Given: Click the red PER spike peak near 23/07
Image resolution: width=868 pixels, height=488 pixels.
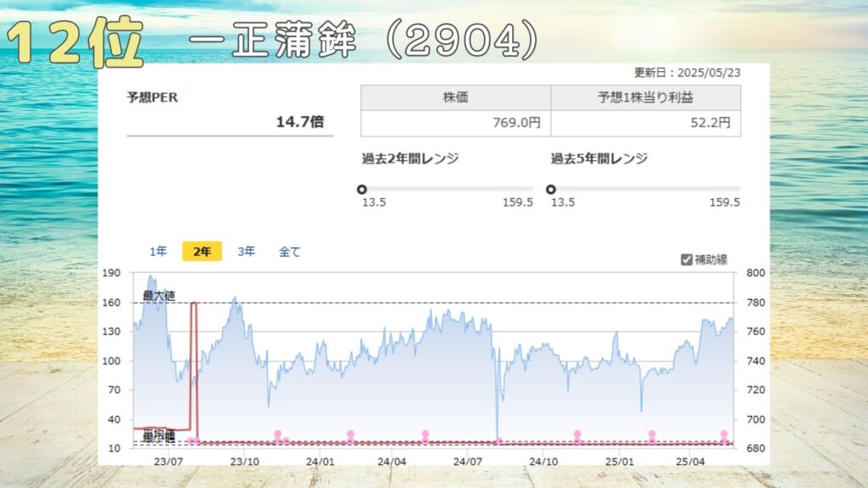Looking at the screenshot, I should [194, 303].
